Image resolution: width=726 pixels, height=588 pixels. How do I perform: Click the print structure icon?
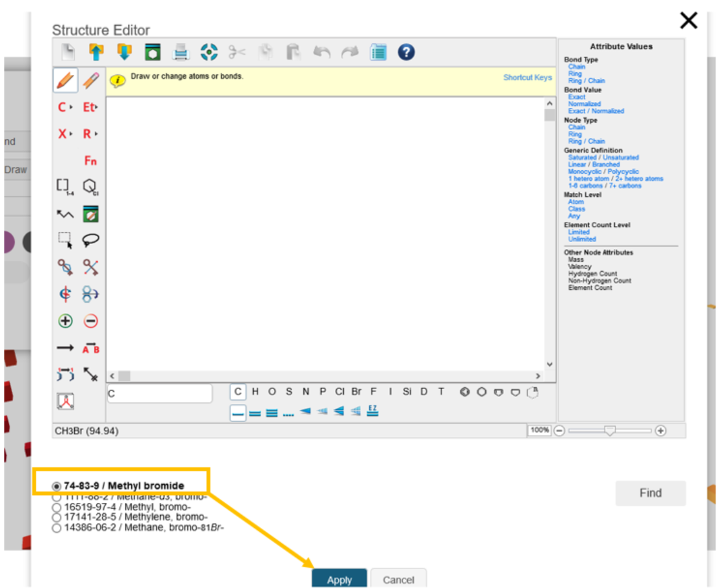point(181,52)
